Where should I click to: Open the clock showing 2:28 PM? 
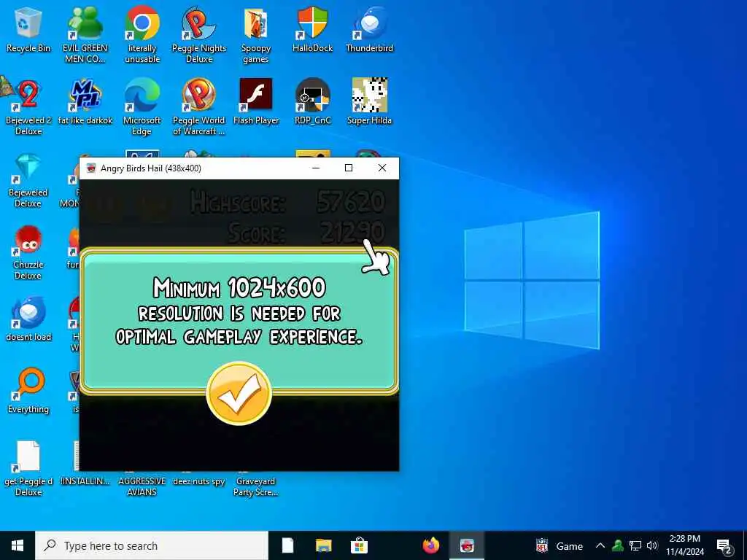684,545
